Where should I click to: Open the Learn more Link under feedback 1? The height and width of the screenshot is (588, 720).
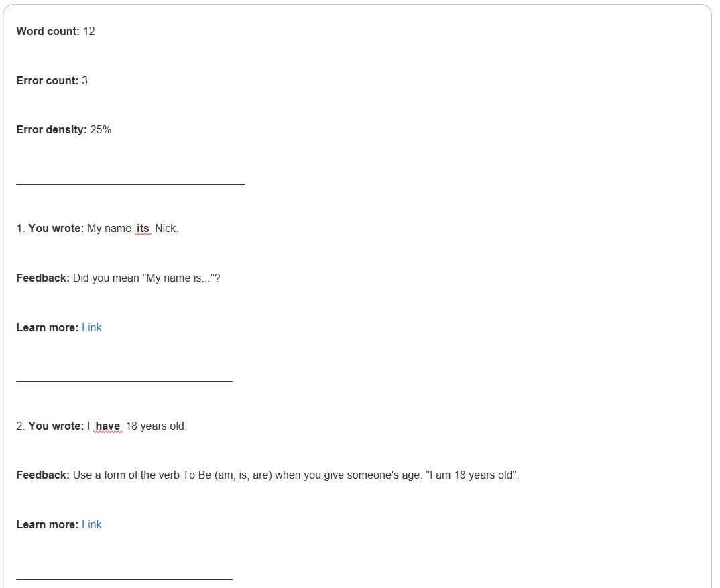point(91,328)
